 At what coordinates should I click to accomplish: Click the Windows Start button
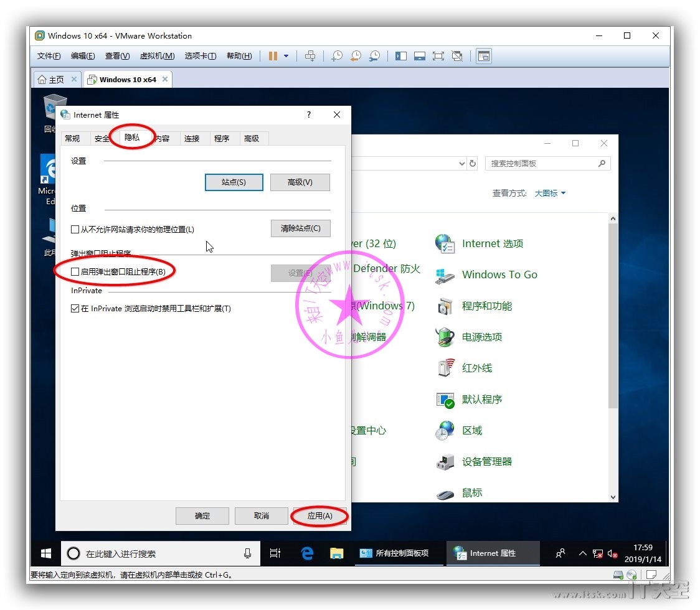coord(46,554)
